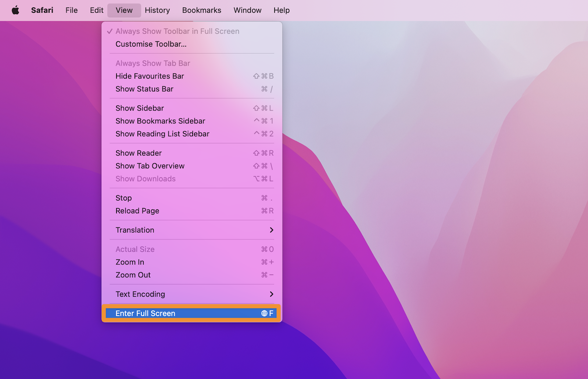Open the Apple menu

click(14, 10)
